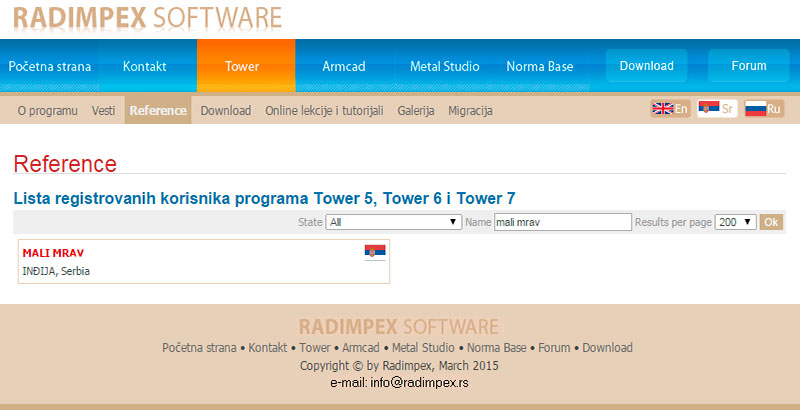Open Download in the submenu bar
This screenshot has width=800, height=410.
(226, 111)
